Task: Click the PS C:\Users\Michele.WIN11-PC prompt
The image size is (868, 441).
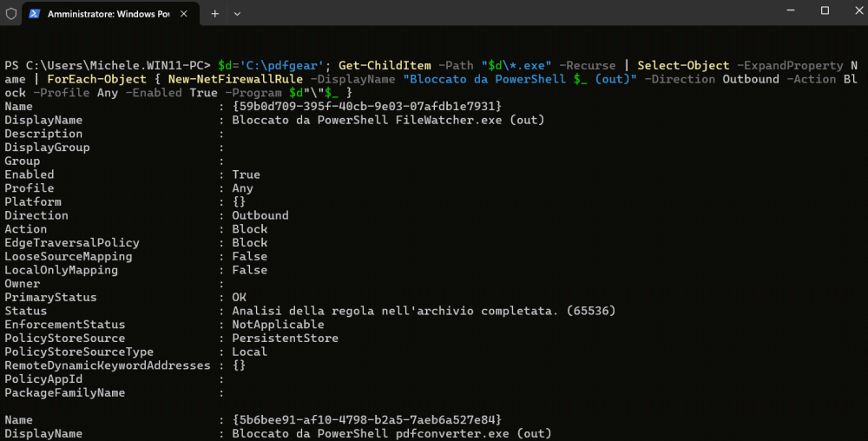Action: pos(108,65)
